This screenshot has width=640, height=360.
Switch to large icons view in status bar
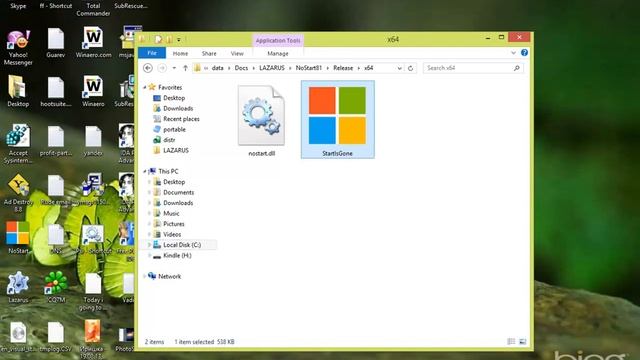522,341
